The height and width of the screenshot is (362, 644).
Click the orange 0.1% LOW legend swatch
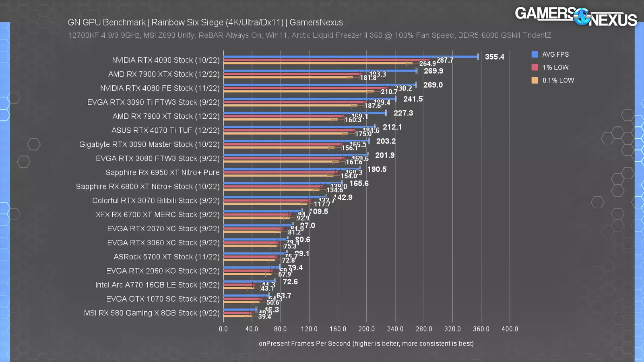[535, 80]
